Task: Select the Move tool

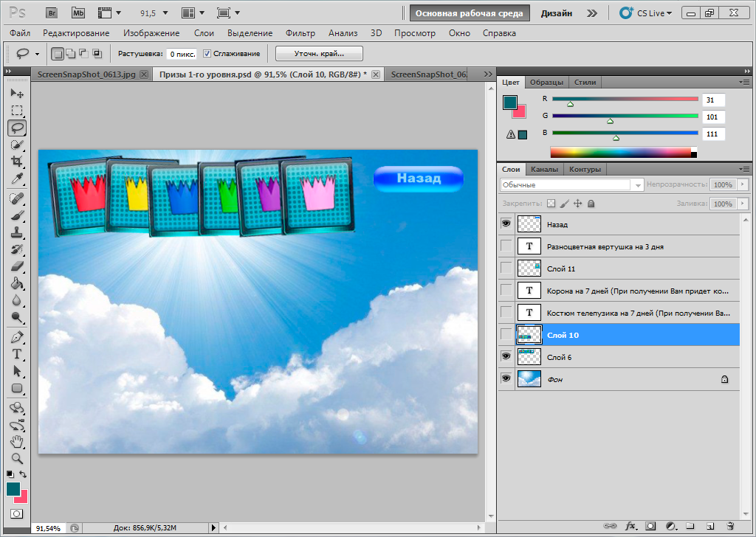Action: pyautogui.click(x=16, y=94)
